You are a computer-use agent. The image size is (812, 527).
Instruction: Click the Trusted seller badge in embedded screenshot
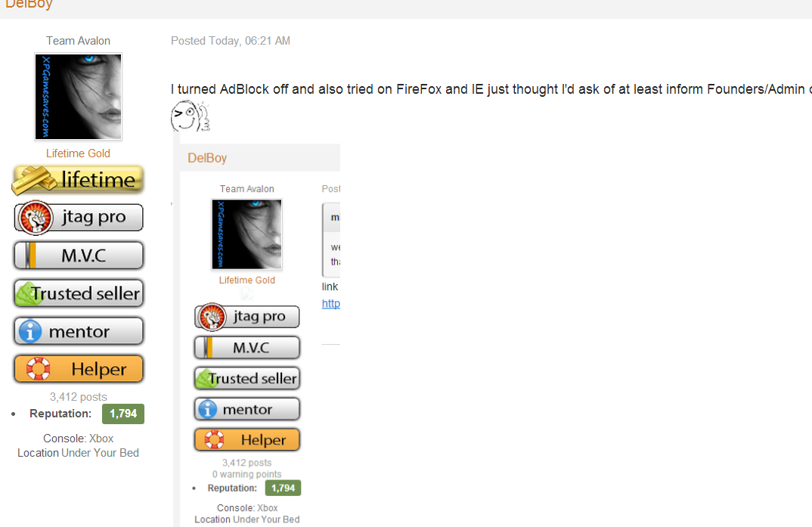click(x=247, y=378)
